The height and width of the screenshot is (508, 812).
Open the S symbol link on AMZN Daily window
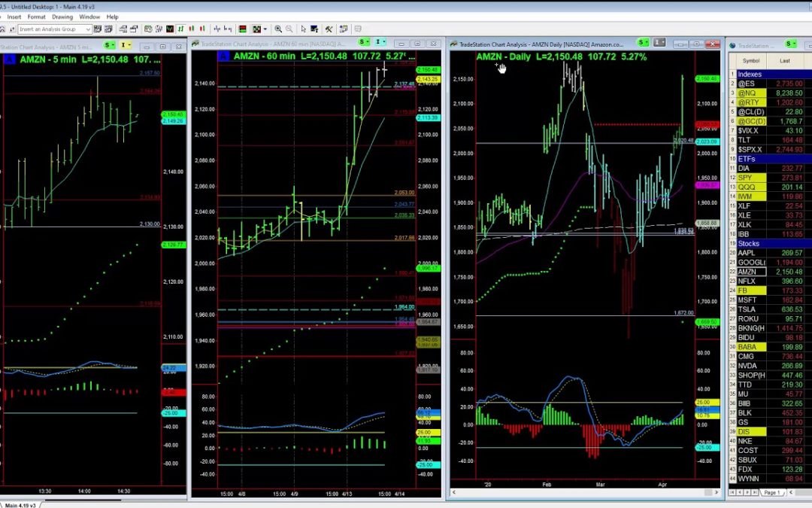pos(643,42)
